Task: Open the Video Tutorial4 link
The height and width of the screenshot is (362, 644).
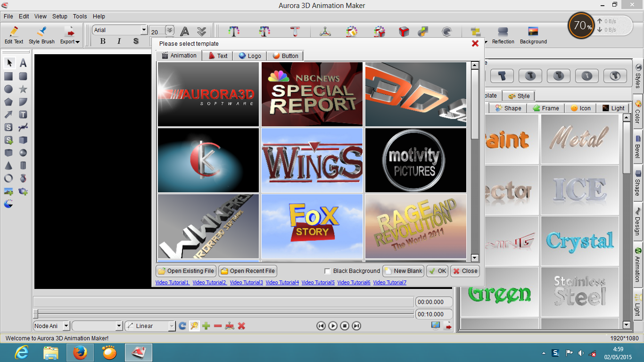Action: [x=282, y=282]
